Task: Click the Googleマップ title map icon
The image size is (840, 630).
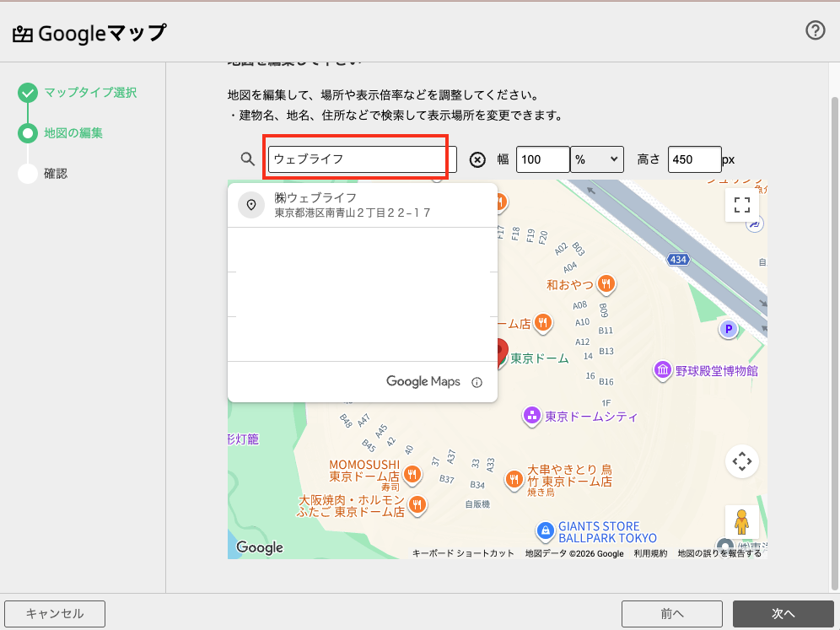Action: [23, 35]
